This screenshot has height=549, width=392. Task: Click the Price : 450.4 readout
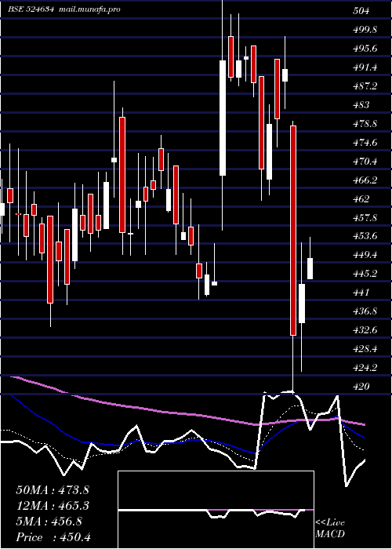click(x=53, y=537)
